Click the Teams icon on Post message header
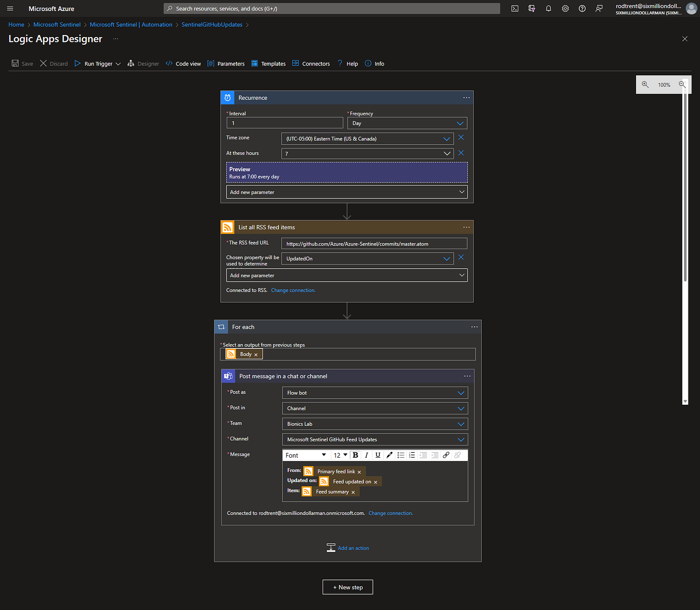This screenshot has height=610, width=700. tap(228, 376)
